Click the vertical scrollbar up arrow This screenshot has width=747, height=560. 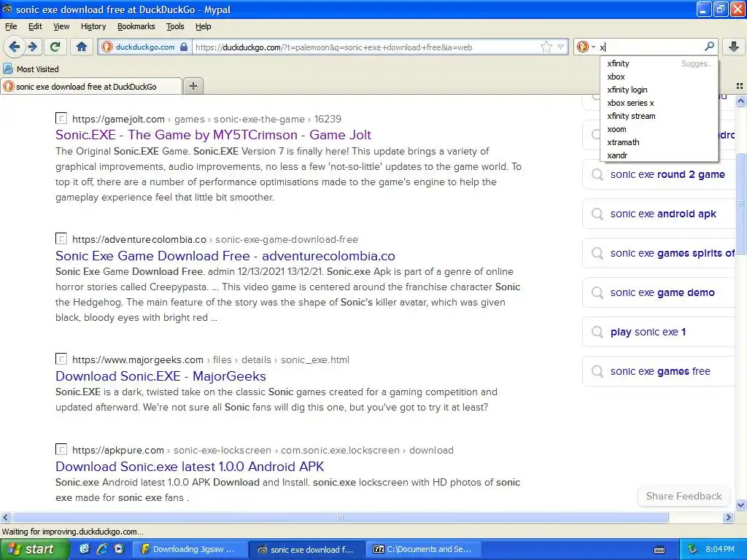(x=740, y=101)
